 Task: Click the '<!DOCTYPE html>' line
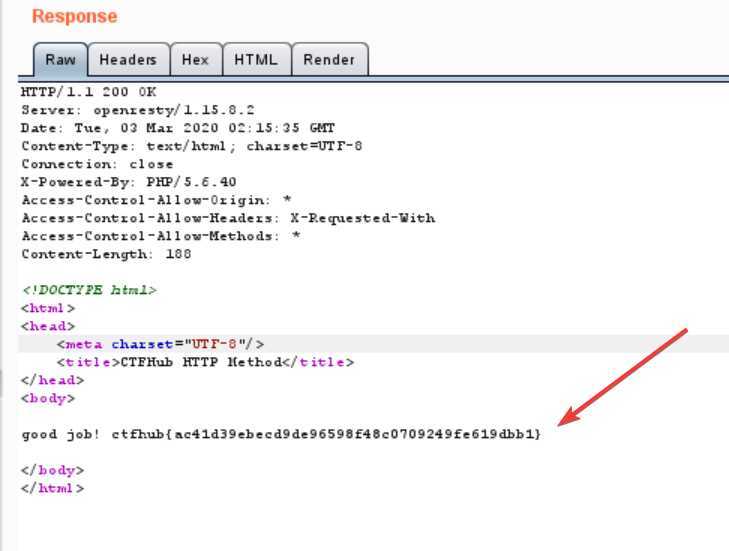click(89, 290)
